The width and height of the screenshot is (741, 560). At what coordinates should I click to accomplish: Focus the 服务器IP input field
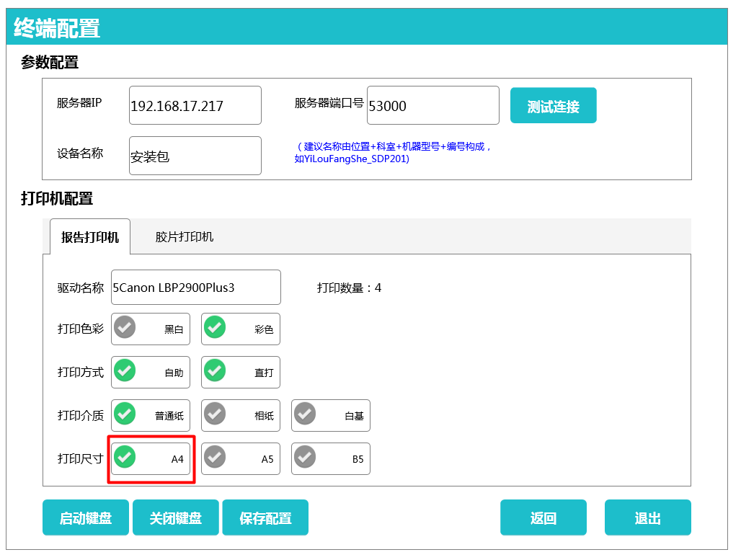195,106
